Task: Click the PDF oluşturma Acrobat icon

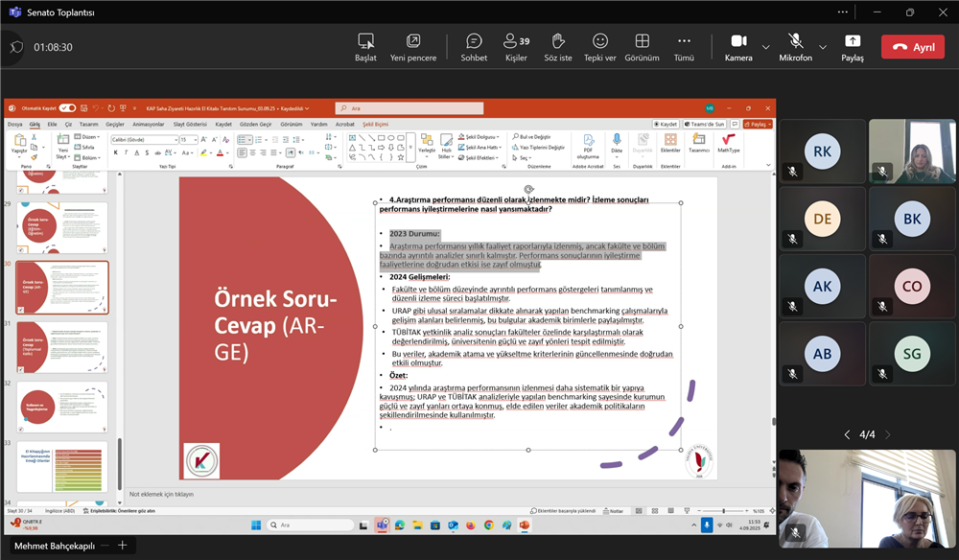Action: coord(588,140)
